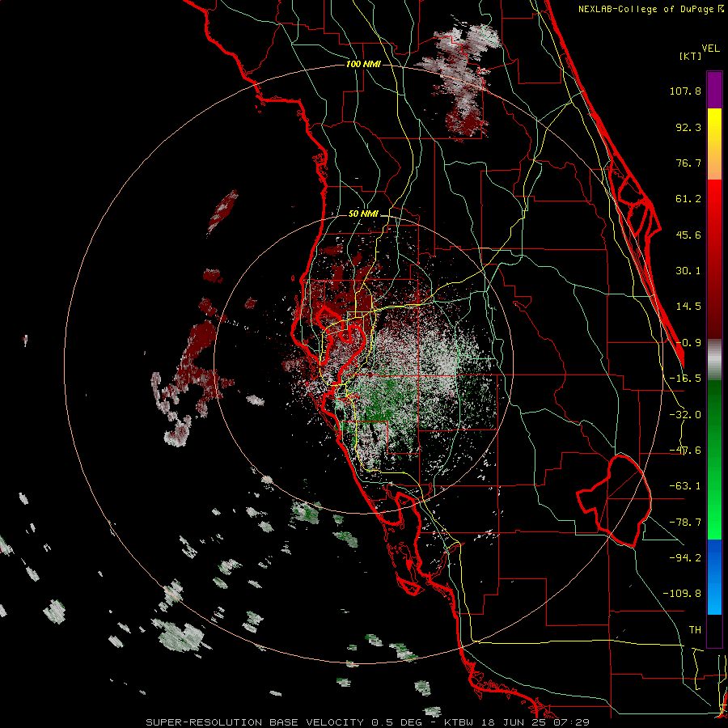This screenshot has height=728, width=728.
Task: Click the 30.1 velocity scale value
Action: pyautogui.click(x=688, y=271)
